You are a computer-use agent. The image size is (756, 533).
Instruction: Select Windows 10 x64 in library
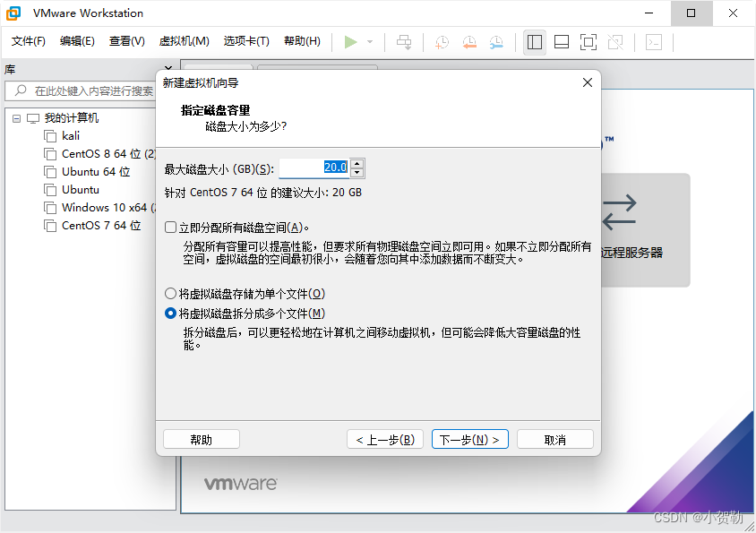tap(108, 208)
